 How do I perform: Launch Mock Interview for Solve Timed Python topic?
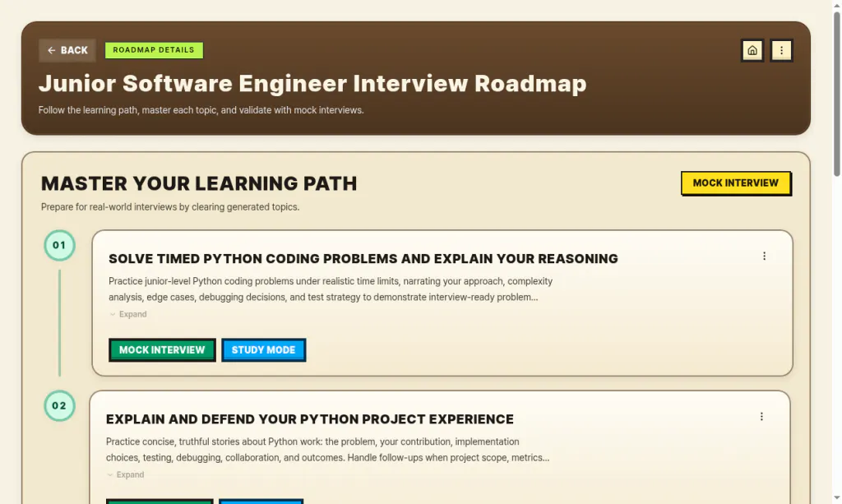point(162,350)
